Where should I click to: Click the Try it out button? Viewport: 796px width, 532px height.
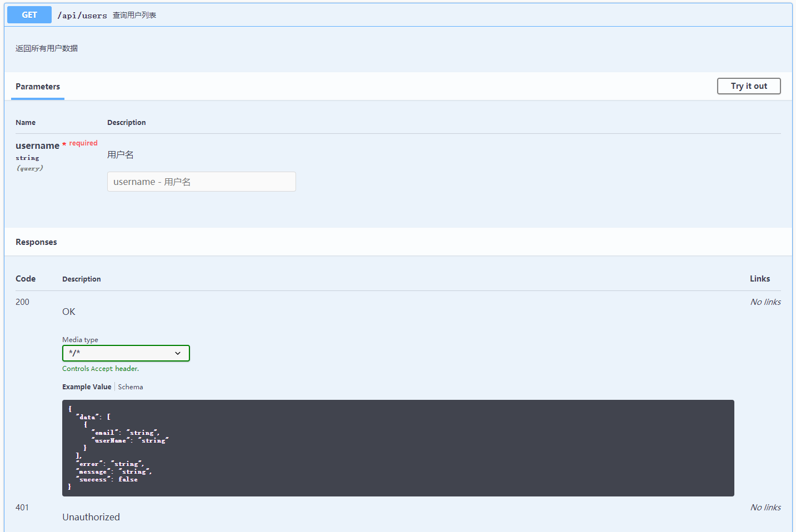(x=748, y=86)
